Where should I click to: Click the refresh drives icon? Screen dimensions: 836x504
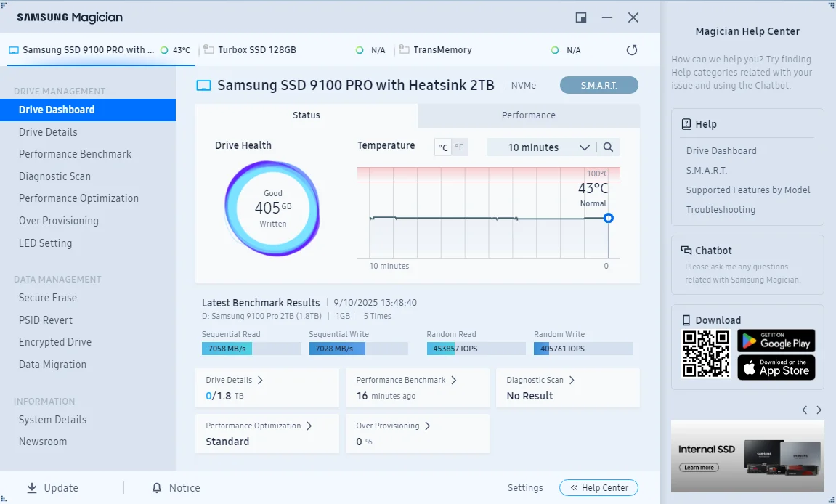click(632, 50)
